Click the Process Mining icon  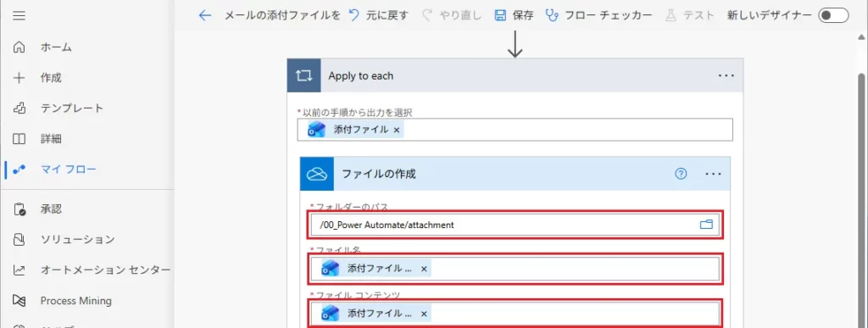point(19,301)
